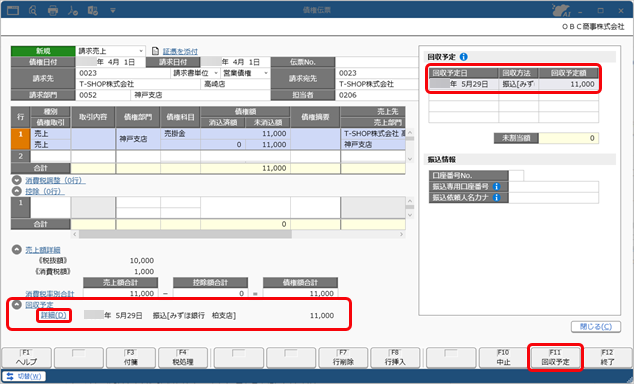The height and width of the screenshot is (384, 634).
Task: Click the document icon beside 証憑を添付
Action: point(155,51)
